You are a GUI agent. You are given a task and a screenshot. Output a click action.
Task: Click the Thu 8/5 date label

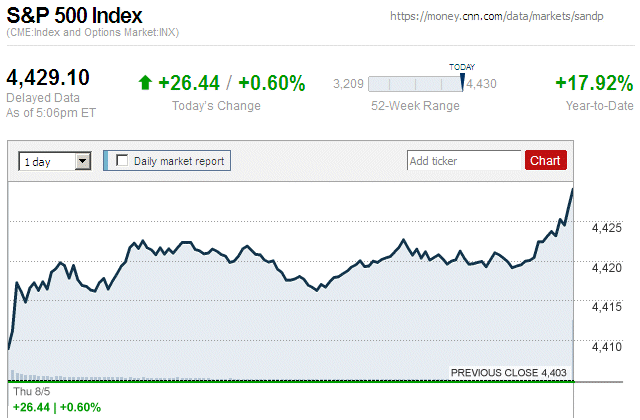tap(27, 392)
